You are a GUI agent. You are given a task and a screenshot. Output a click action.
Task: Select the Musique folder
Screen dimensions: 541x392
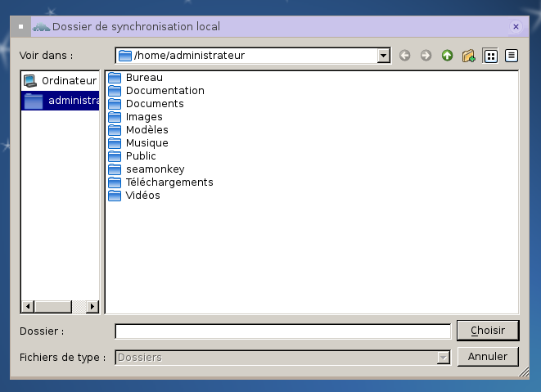(x=138, y=143)
